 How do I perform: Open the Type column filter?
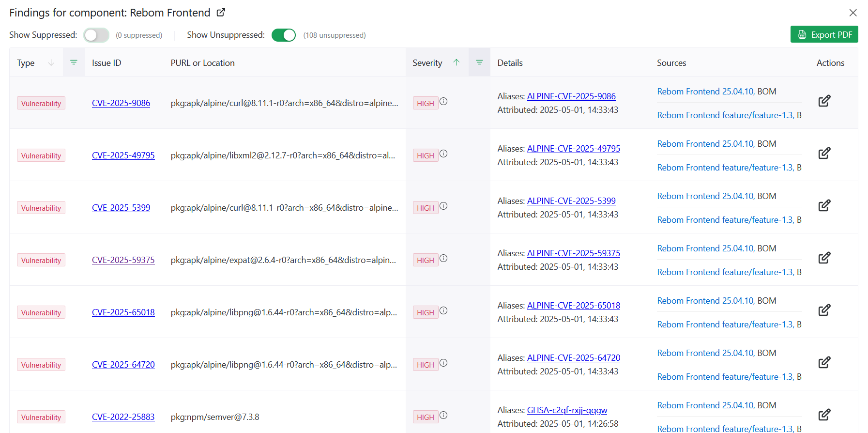(x=74, y=62)
